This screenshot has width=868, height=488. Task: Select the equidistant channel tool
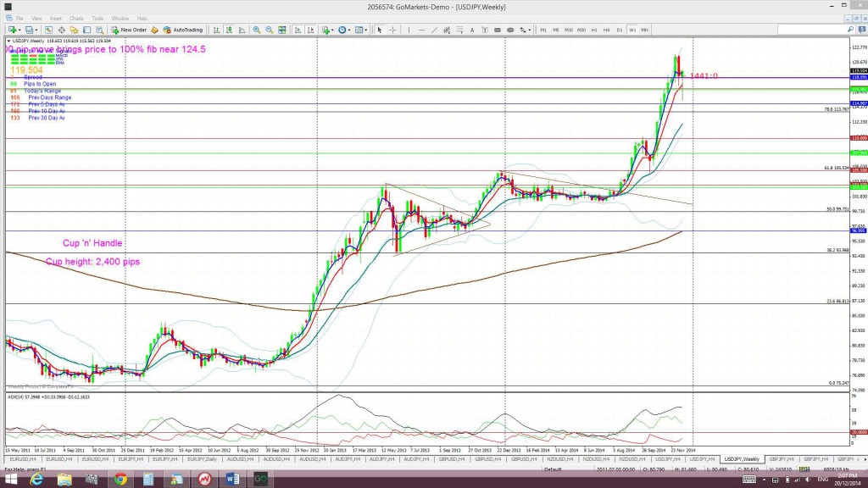click(447, 30)
